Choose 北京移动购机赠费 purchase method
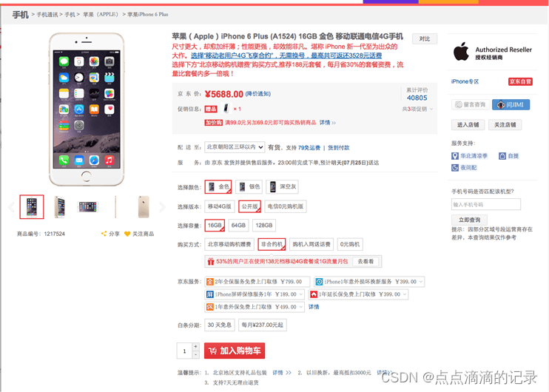The image size is (549, 392). point(229,244)
